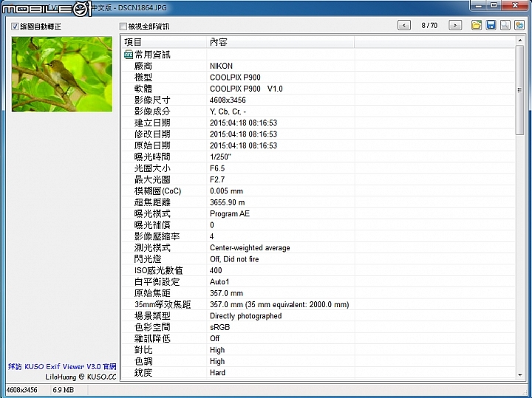
Task: Select the 色調 High row
Action: (318, 361)
